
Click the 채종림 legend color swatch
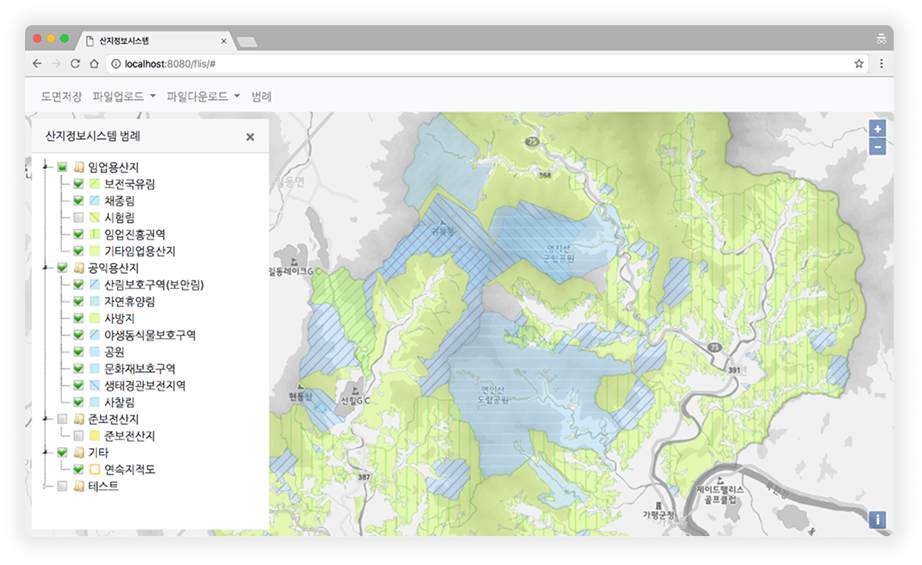click(94, 202)
